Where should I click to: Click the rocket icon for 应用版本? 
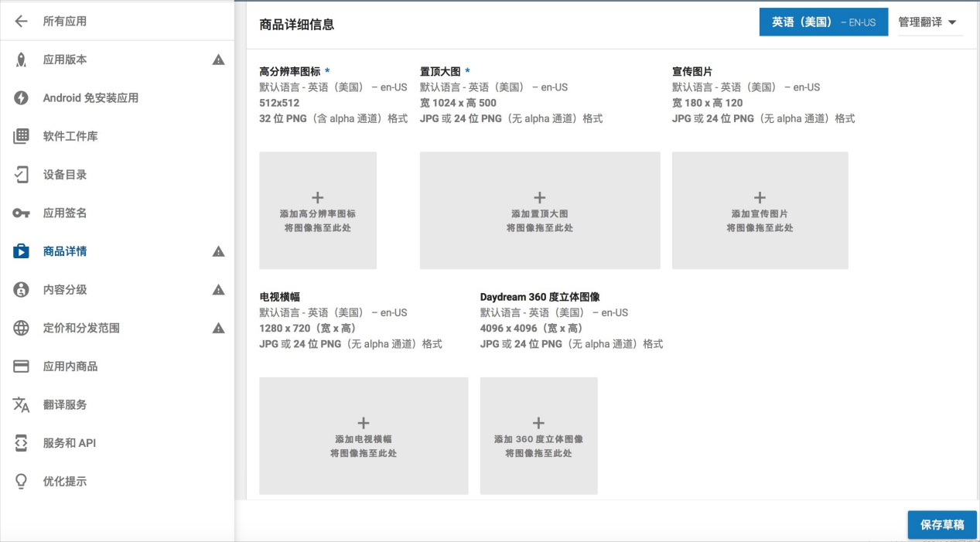point(21,60)
